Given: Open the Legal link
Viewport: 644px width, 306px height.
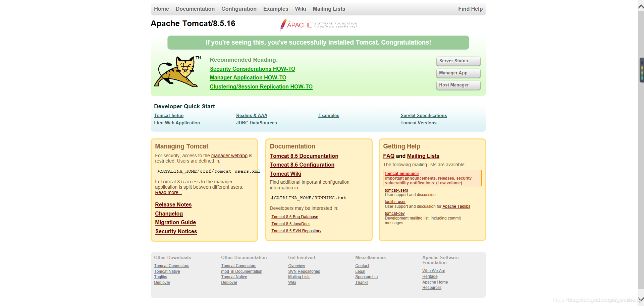Looking at the screenshot, I should pos(360,271).
